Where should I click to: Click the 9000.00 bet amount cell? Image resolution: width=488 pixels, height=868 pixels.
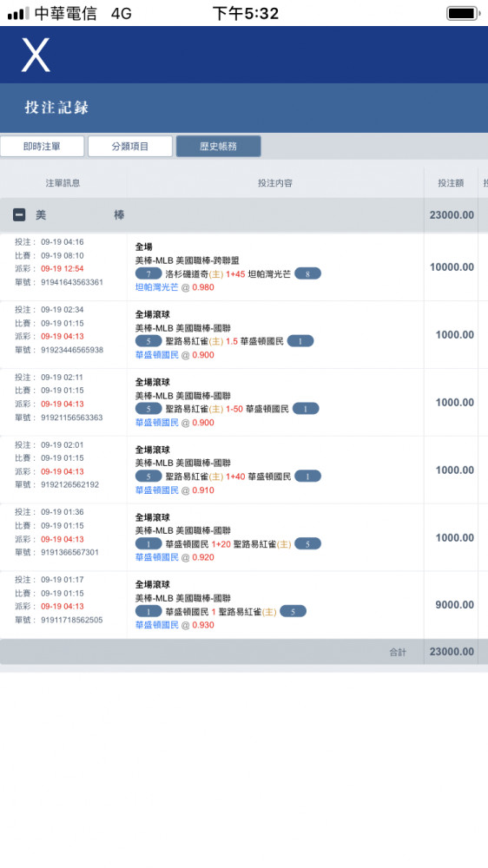point(454,605)
